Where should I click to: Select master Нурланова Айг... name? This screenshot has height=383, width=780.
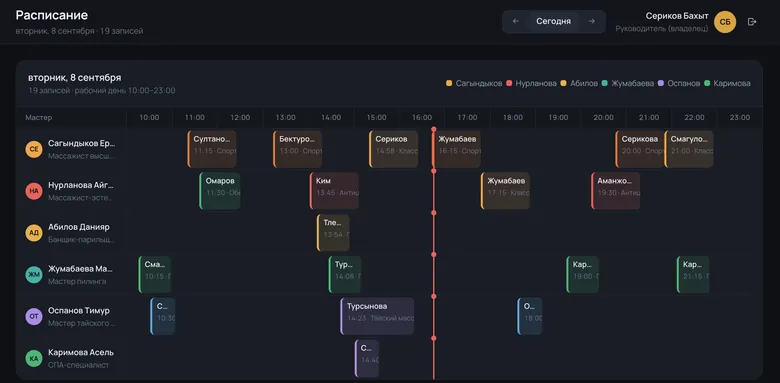click(81, 185)
